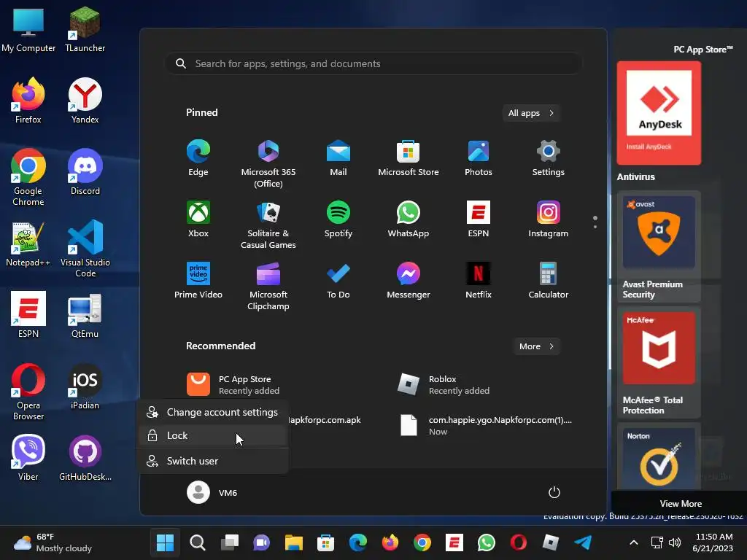Screen dimensions: 747x560
Task: Open volume control in system tray
Action: point(675,542)
